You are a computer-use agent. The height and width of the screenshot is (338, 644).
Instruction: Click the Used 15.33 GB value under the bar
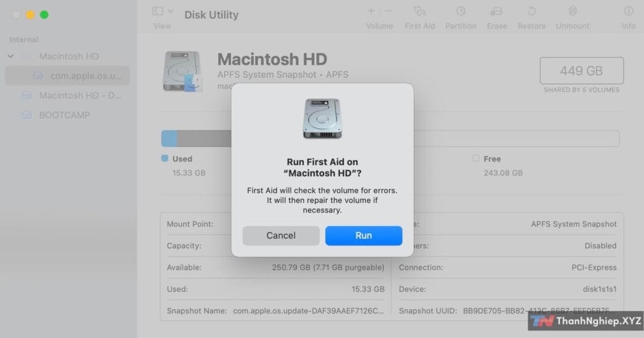tap(189, 173)
